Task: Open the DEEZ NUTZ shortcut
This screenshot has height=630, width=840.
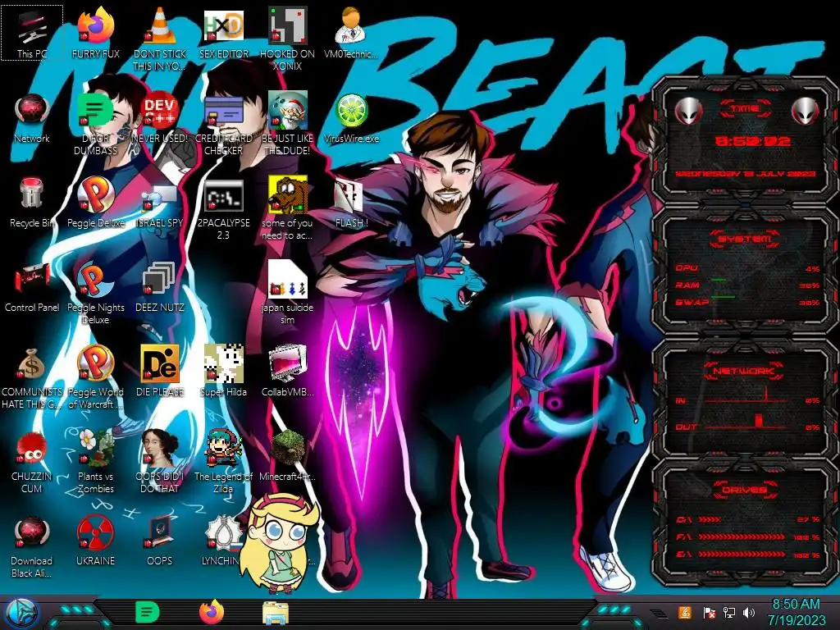Action: pos(160,287)
